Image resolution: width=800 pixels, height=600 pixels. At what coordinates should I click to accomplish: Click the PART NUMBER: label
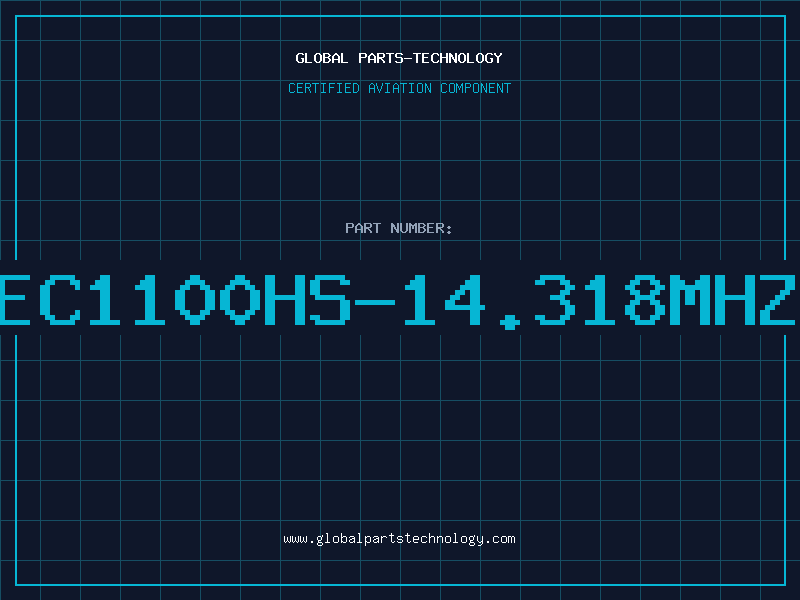point(399,228)
